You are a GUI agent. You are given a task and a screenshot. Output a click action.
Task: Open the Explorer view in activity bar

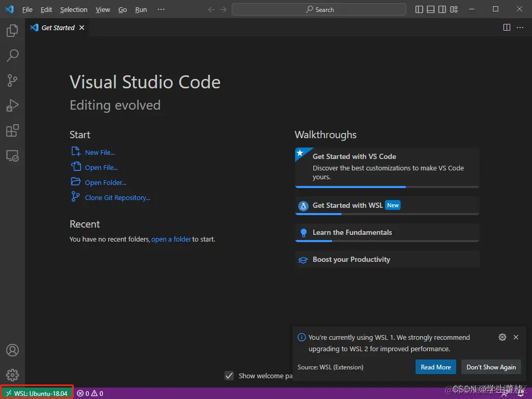coord(12,31)
